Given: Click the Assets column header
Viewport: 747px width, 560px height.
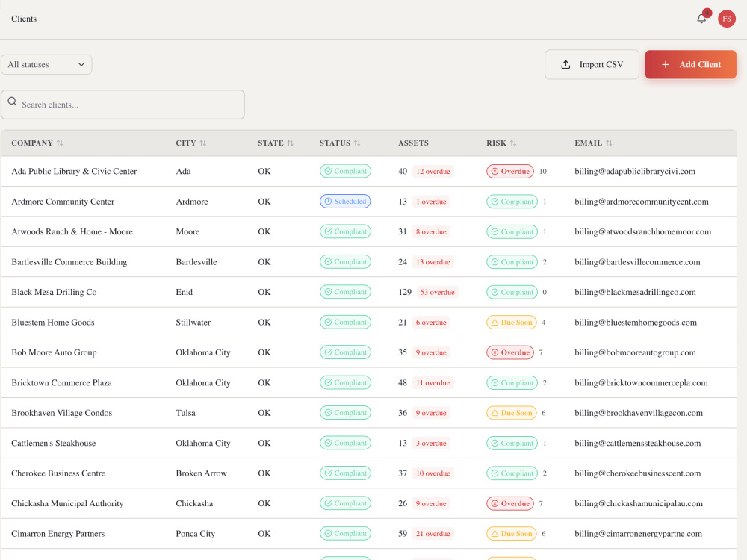Looking at the screenshot, I should click(413, 143).
